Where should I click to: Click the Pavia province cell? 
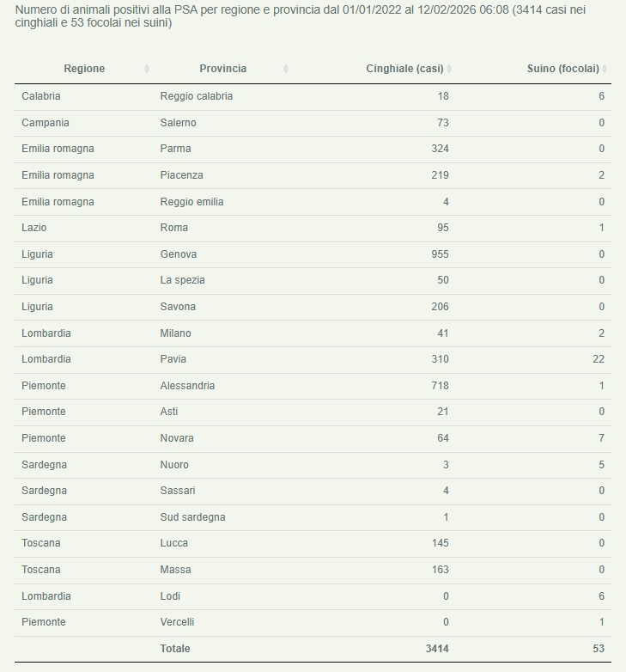coord(173,359)
